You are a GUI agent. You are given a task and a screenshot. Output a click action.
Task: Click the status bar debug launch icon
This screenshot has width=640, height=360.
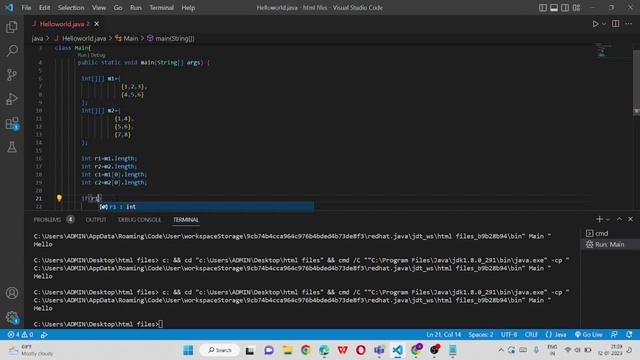pyautogui.click(x=44, y=335)
